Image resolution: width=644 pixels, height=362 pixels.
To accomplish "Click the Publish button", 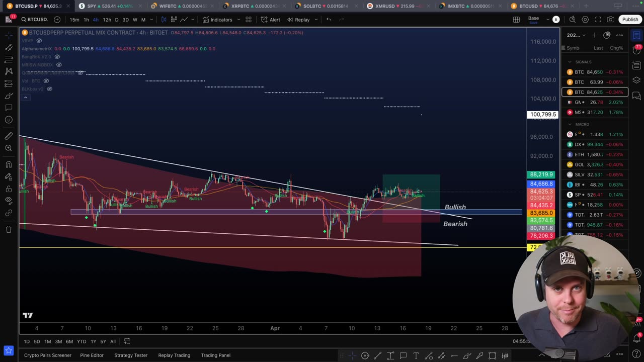I will (x=630, y=20).
